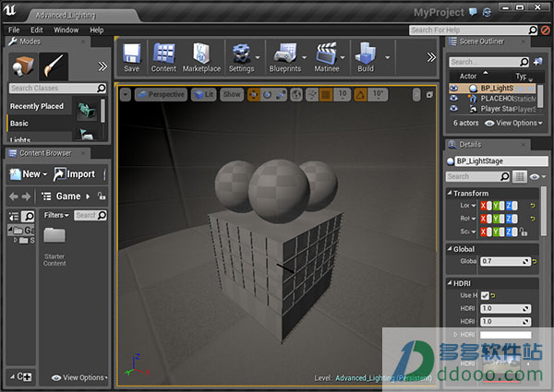Open the Marketplace from the toolbar
Screen dimensions: 554x392
[x=201, y=57]
